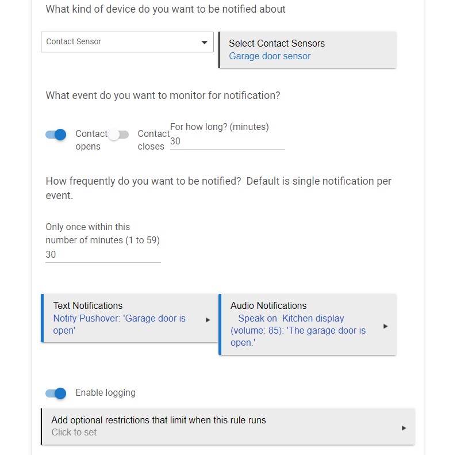
Task: Enable the Contact closes switch
Action: tap(118, 134)
